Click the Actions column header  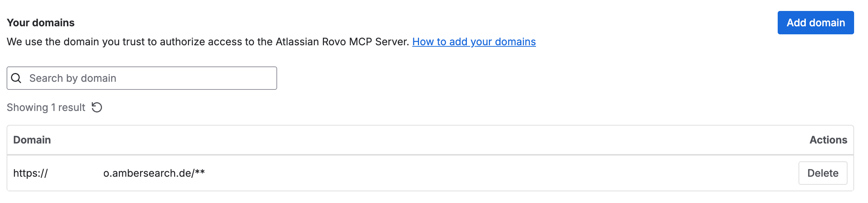[828, 140]
